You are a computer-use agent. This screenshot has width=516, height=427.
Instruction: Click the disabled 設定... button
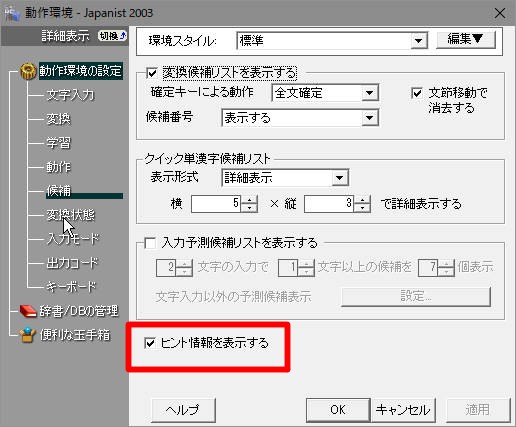tap(416, 296)
